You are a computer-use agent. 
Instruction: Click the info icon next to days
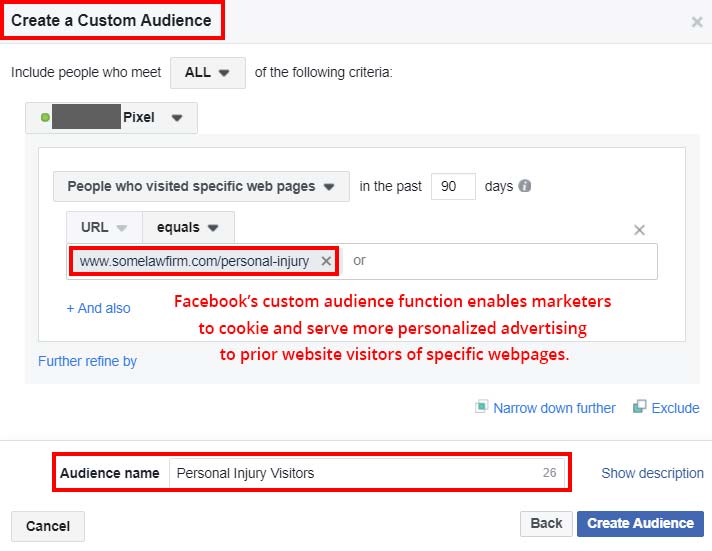click(524, 186)
